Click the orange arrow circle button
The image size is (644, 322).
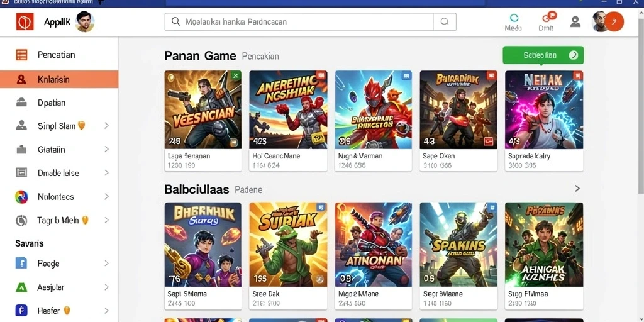614,22
